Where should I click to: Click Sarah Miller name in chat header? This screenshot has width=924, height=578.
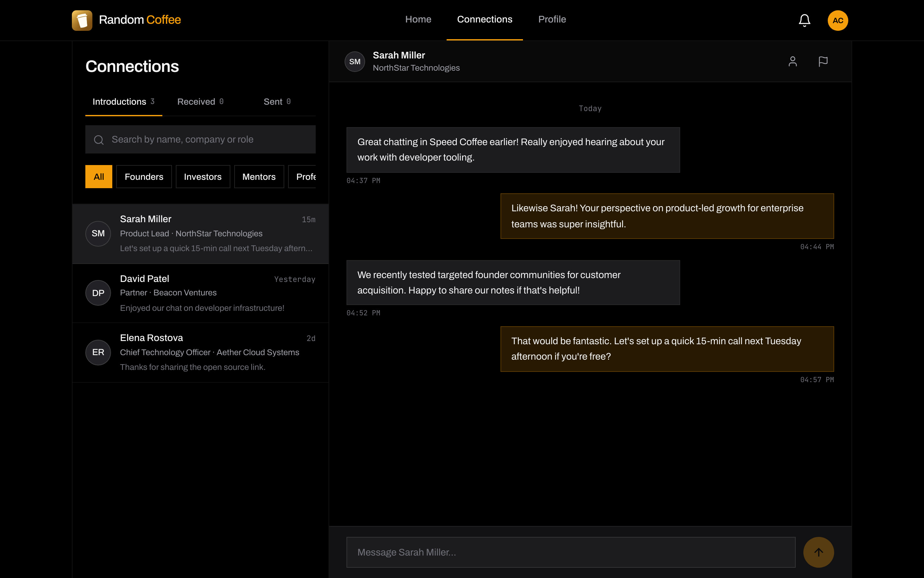coord(398,55)
